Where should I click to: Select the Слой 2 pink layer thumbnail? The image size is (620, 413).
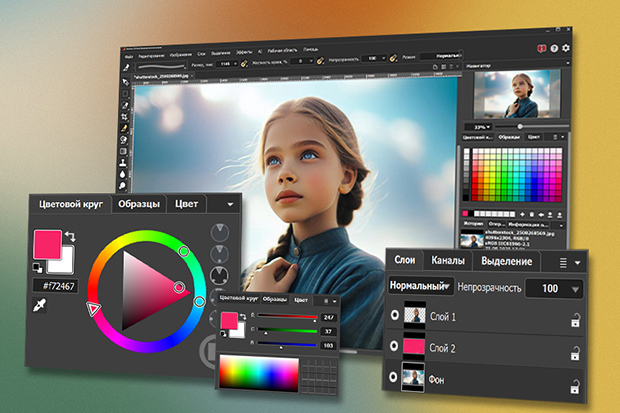(x=414, y=346)
